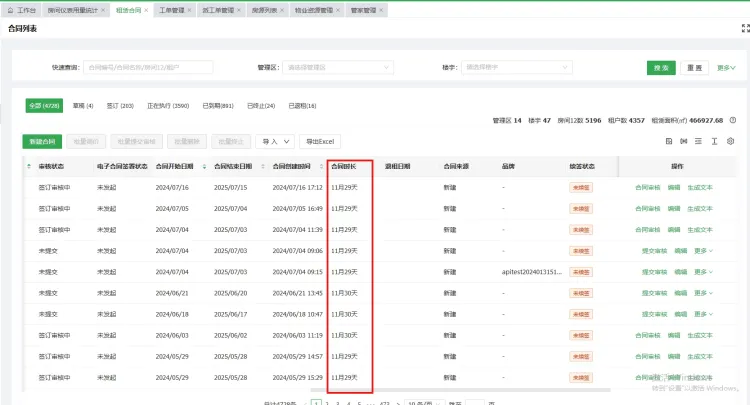Expand 更多 search filters

click(726, 68)
